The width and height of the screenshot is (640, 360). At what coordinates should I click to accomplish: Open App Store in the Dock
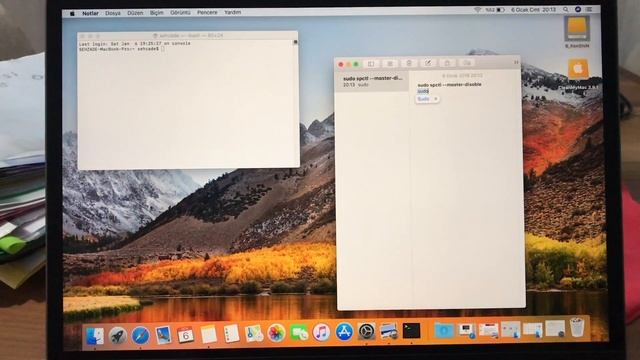(344, 332)
